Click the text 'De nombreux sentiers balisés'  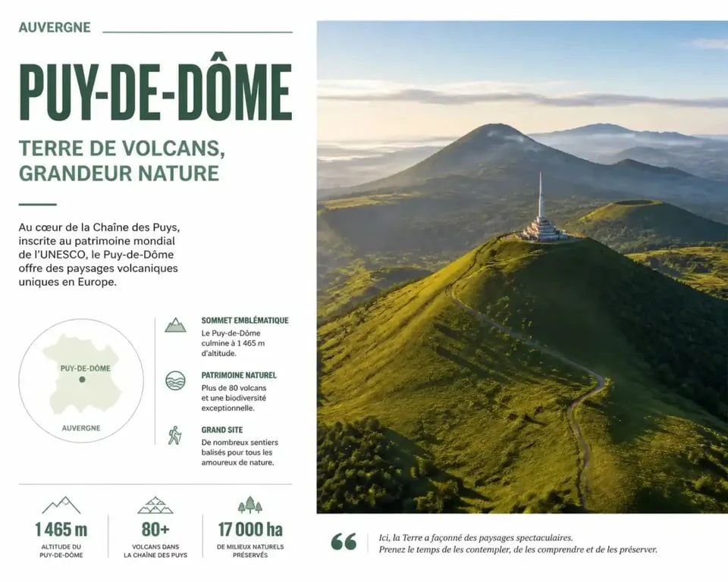click(240, 447)
